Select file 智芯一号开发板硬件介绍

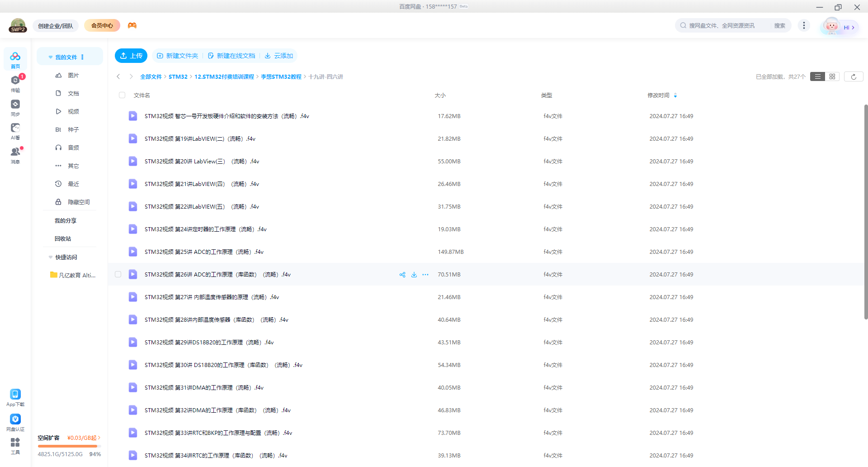(227, 116)
